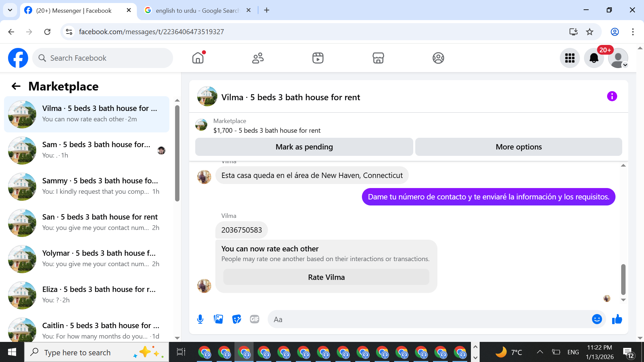Open the sticker picker icon
Image resolution: width=644 pixels, height=362 pixels.
pos(236,319)
